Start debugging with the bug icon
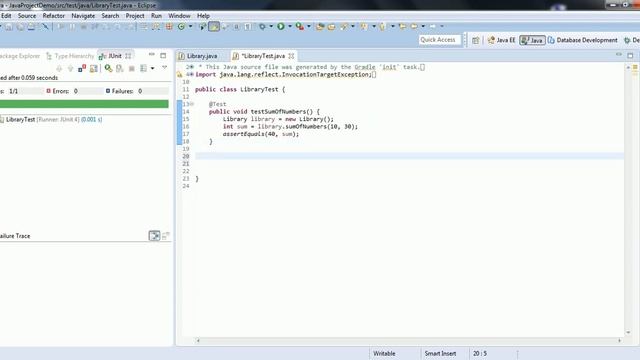The height and width of the screenshot is (360, 640). point(262,27)
